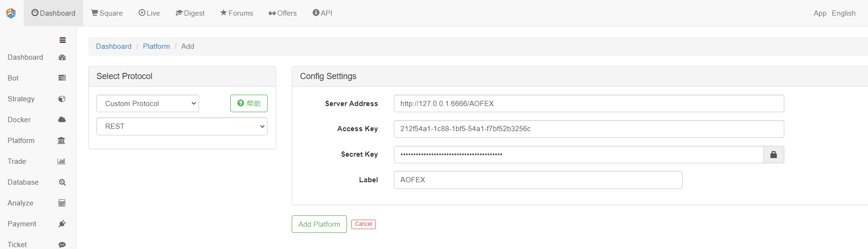Click the red Cancel button
Image resolution: width=868 pixels, height=249 pixels.
364,224
